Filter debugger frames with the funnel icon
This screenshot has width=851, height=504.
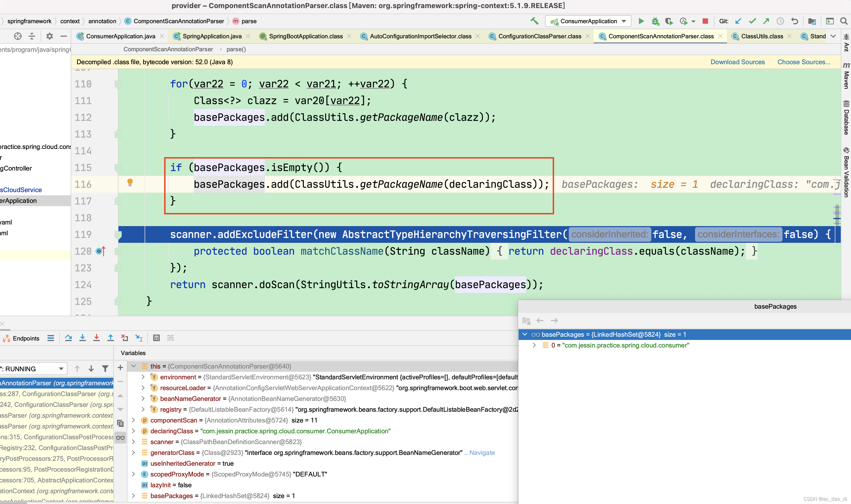click(105, 369)
